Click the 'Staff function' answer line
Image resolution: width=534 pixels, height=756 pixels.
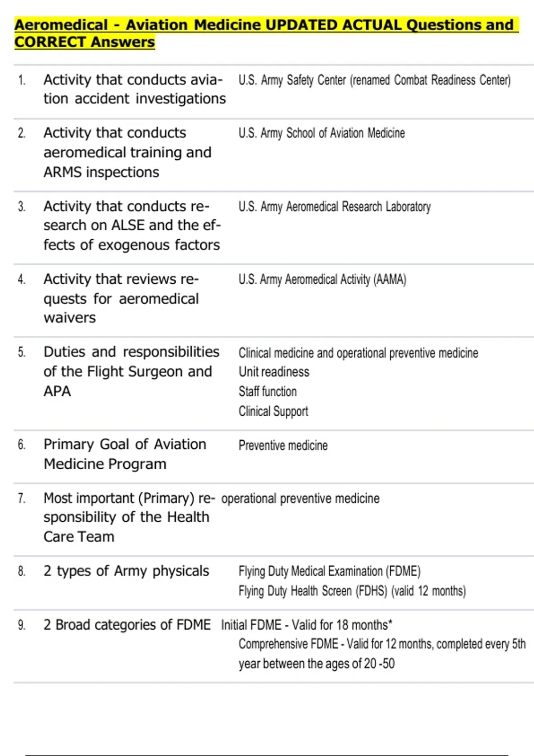pyautogui.click(x=267, y=391)
